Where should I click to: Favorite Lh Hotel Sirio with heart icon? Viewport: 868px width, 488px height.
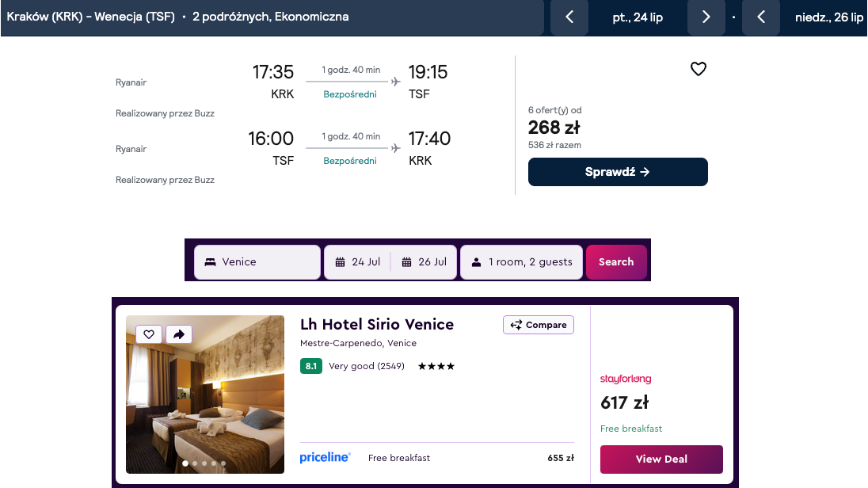[x=149, y=334]
